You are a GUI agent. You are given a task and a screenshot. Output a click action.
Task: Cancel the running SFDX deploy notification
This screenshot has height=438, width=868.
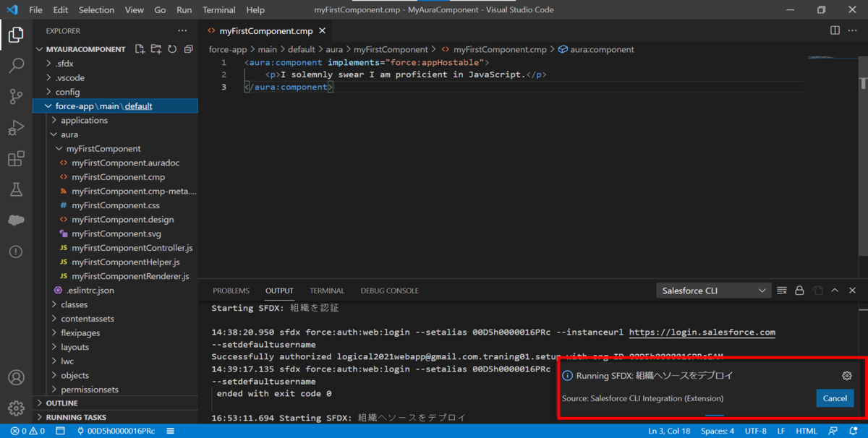point(835,398)
